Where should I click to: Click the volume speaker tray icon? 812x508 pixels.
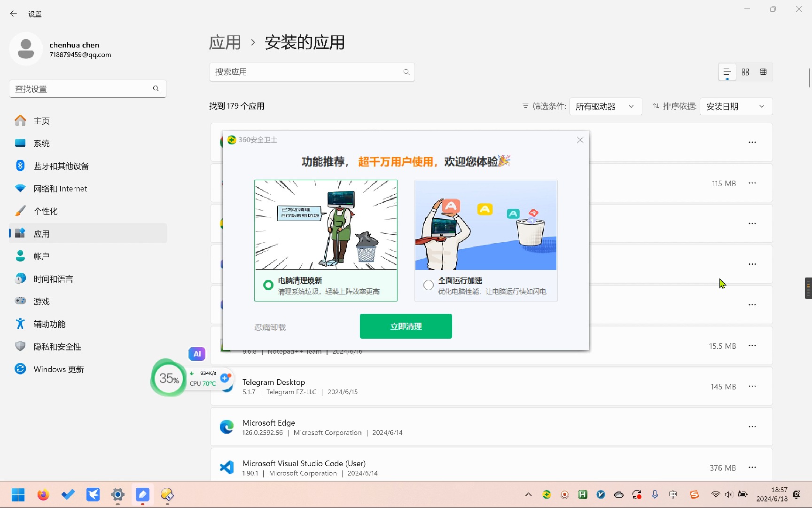tap(729, 495)
